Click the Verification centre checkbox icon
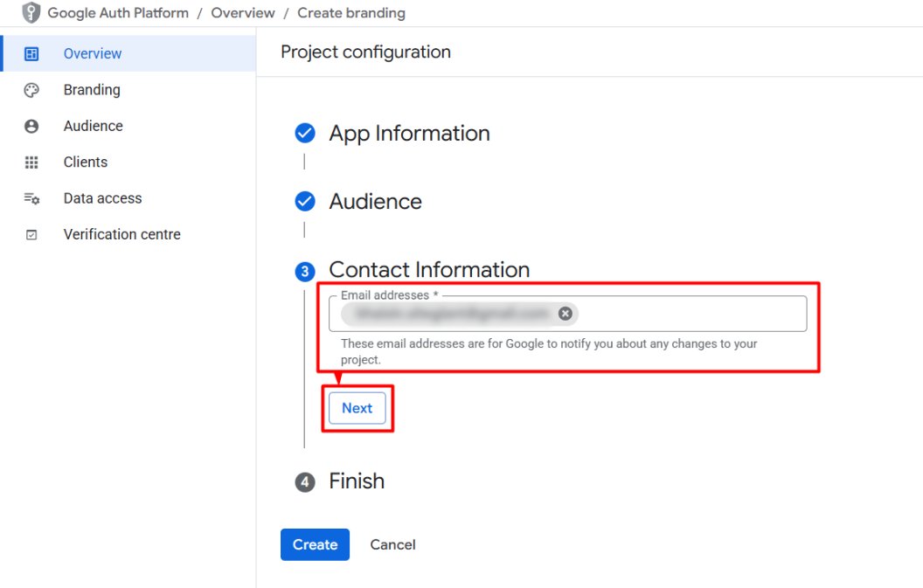923x588 pixels. [31, 235]
